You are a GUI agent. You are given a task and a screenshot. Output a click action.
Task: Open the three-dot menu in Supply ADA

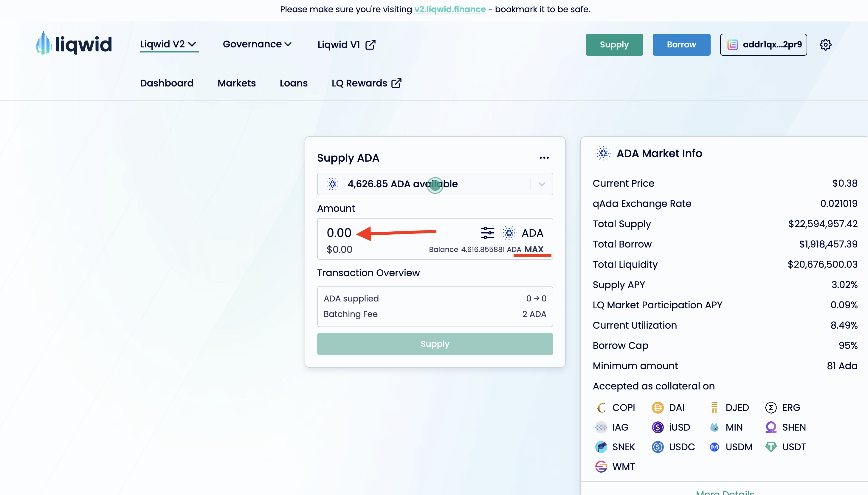click(544, 158)
